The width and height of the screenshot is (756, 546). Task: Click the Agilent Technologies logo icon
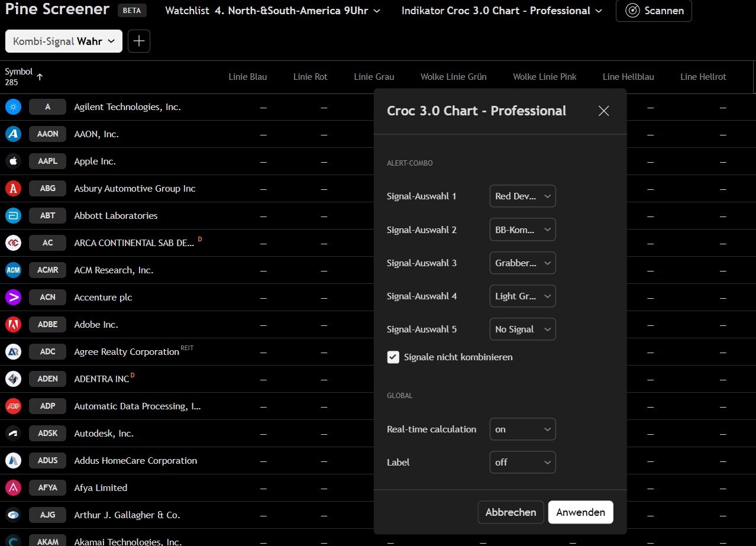[x=14, y=107]
